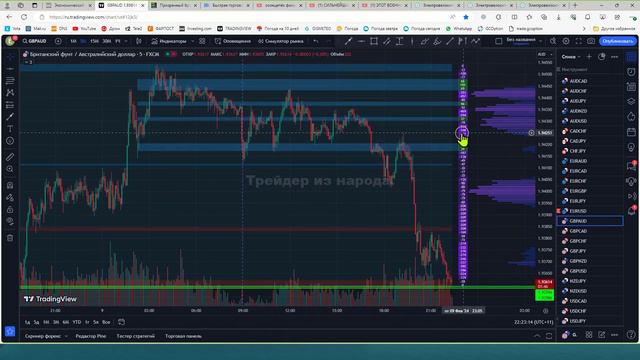640x360 pixels.
Task: Start the Симулятор рынка replay
Action: pyautogui.click(x=281, y=41)
